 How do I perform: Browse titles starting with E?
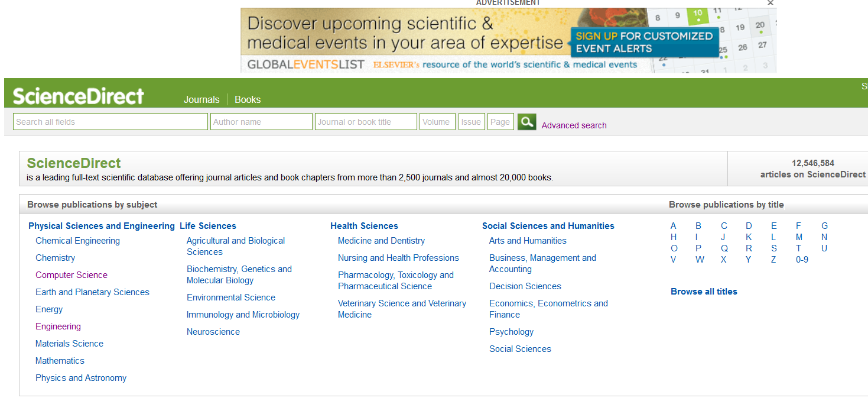774,226
